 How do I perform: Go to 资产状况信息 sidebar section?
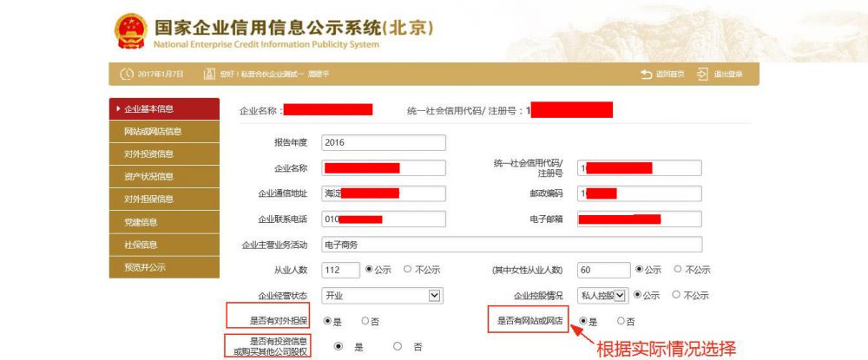[x=152, y=177]
